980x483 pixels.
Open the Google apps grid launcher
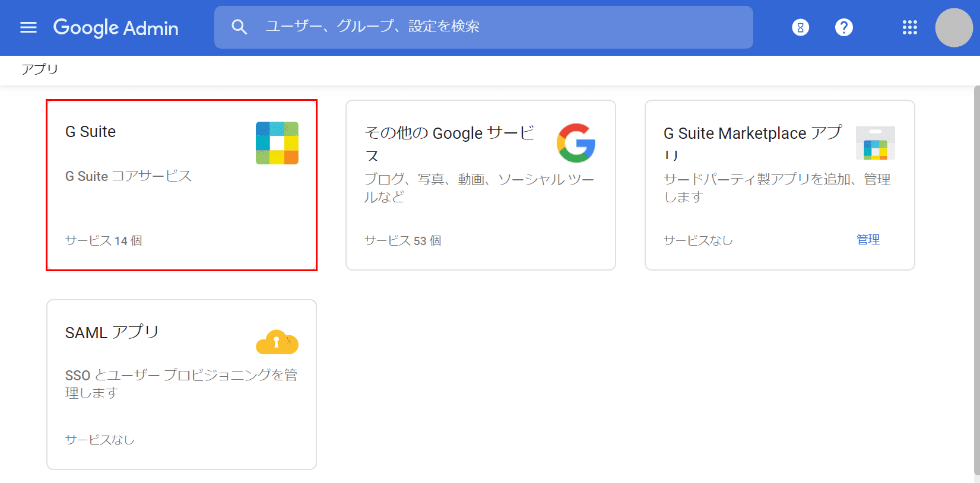(909, 27)
